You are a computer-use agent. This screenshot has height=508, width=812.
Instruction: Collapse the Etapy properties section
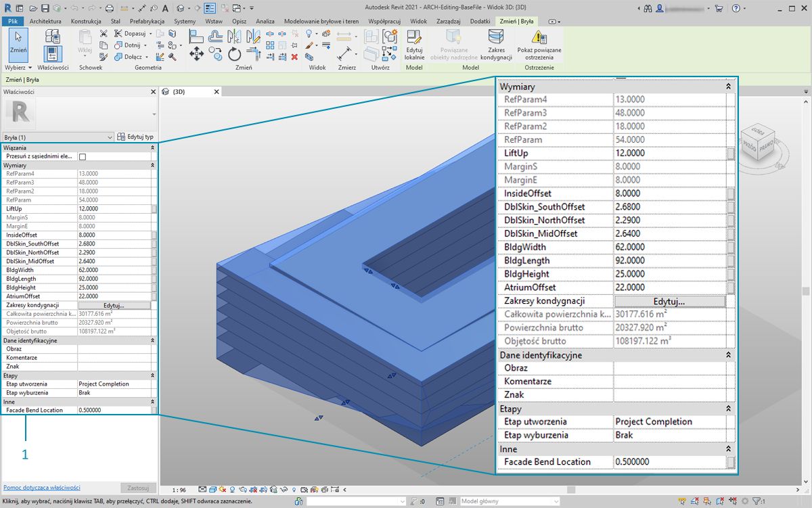click(152, 375)
